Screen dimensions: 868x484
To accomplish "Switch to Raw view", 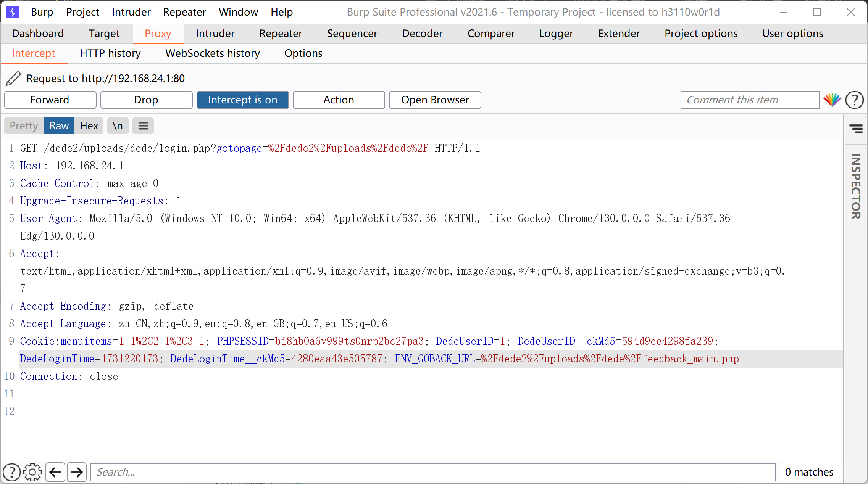I will pos(59,126).
